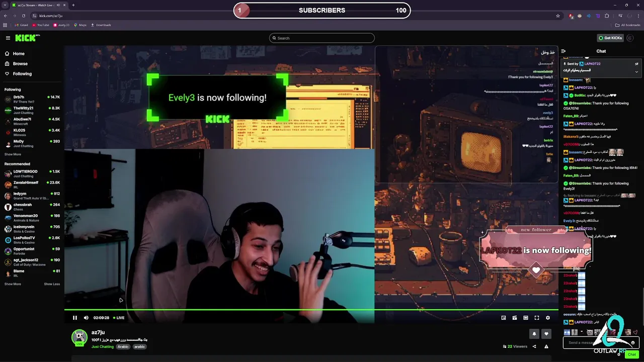Open the hamburger sidebar menu
Image resolution: width=644 pixels, height=362 pixels.
8,38
